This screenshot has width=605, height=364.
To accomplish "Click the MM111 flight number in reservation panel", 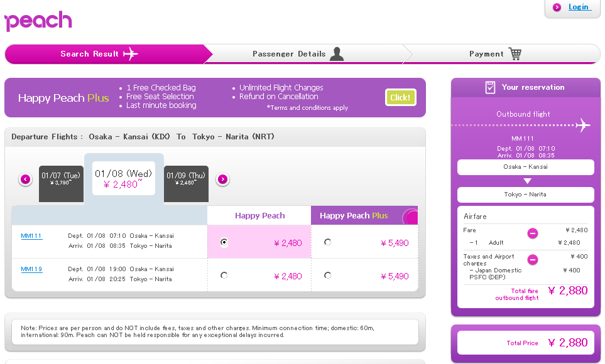I will pos(523,139).
